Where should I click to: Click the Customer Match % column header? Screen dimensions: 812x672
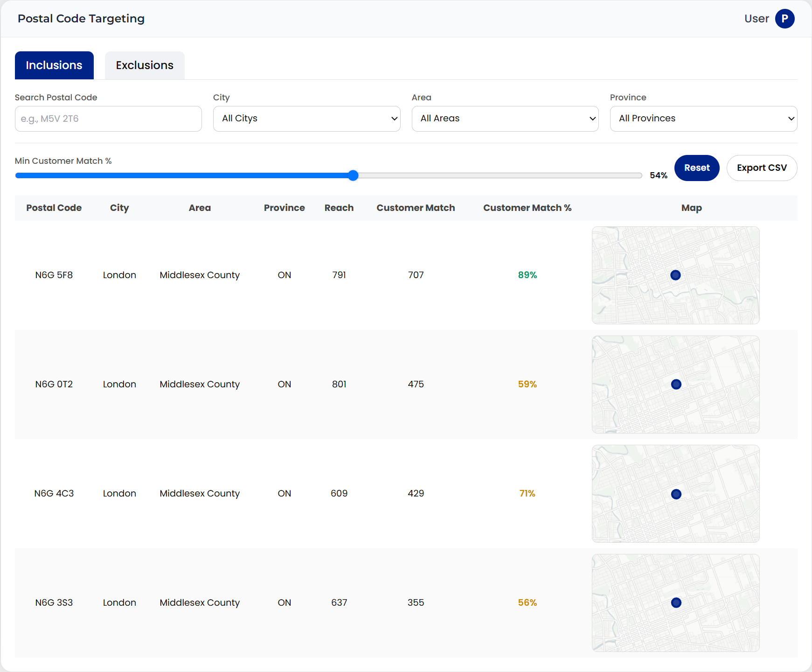527,208
